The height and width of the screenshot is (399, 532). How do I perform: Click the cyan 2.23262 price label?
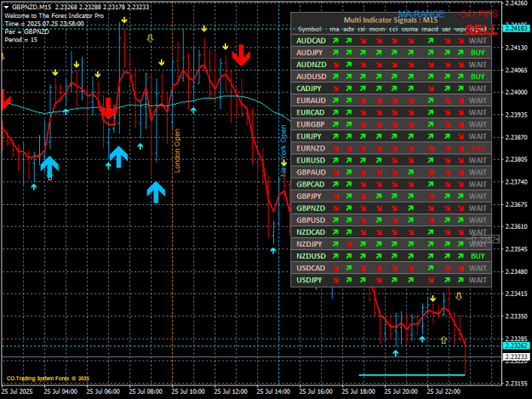click(517, 345)
